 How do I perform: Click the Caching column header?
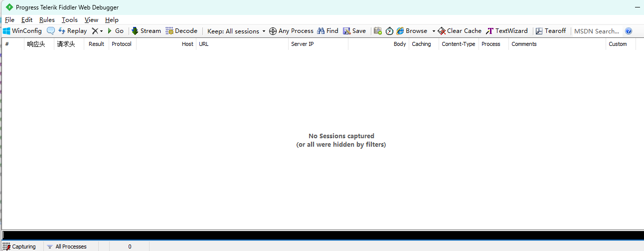424,44
